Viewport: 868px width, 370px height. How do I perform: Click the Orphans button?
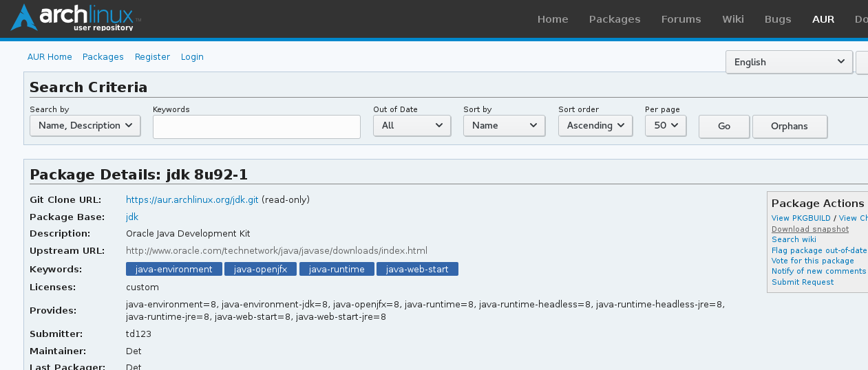(x=790, y=127)
